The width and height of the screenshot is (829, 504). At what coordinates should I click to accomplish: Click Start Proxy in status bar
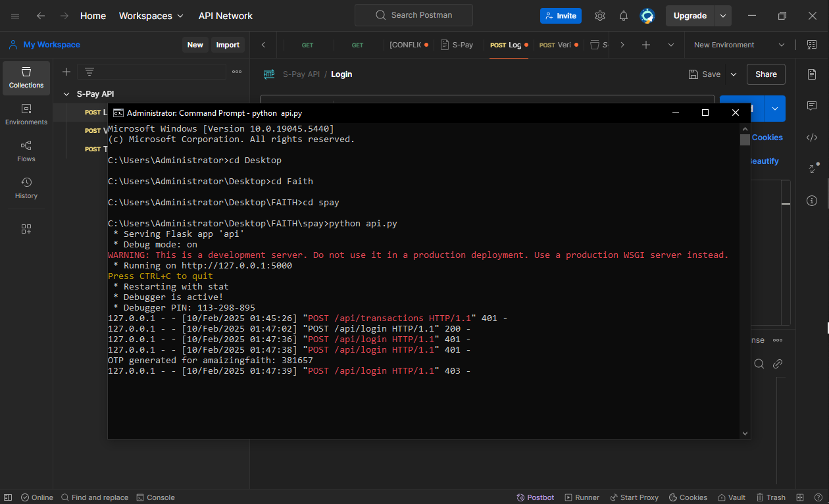[x=634, y=497]
